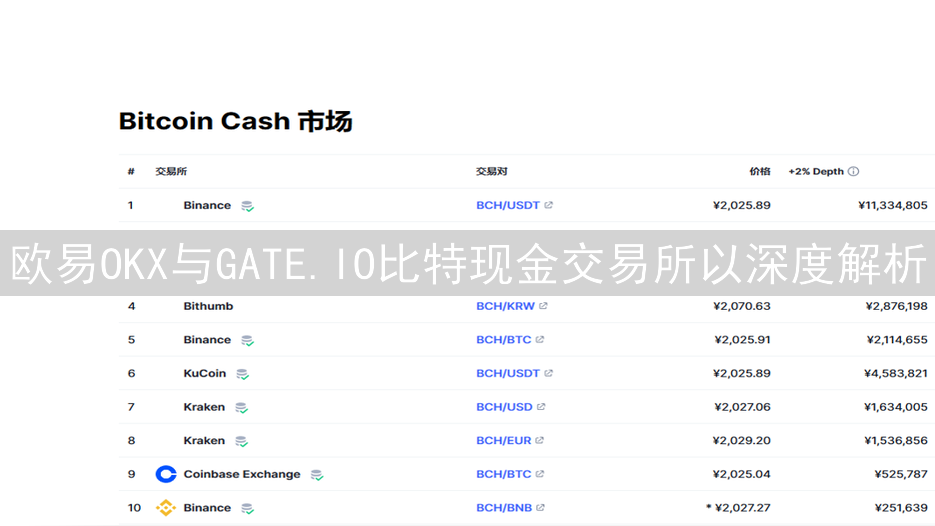Viewport: 935px width, 526px height.
Task: Open the Kraken BCH/EUR pair link
Action: 503,440
